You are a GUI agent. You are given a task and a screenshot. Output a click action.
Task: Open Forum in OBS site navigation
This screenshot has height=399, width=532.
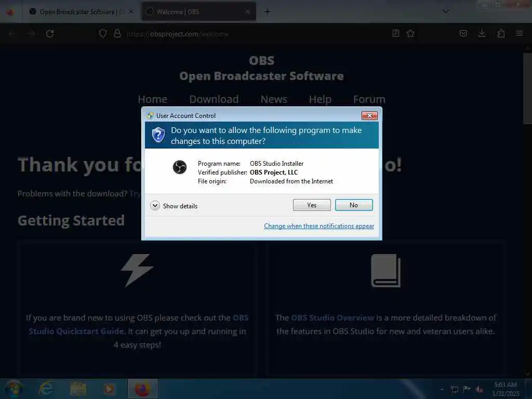(369, 99)
